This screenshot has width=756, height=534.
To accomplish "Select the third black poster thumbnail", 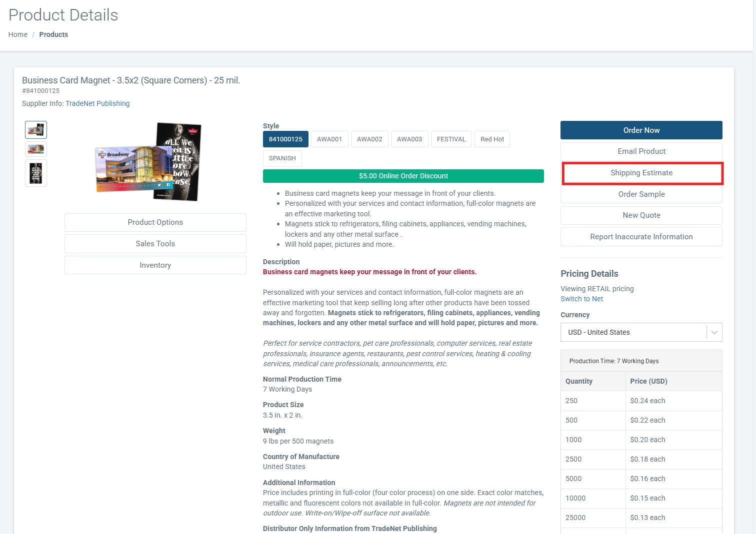I will tap(36, 173).
